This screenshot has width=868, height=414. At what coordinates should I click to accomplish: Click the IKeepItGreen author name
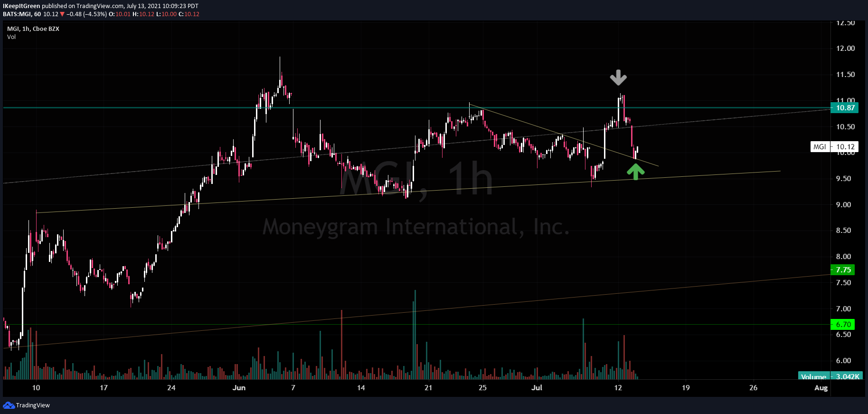point(21,6)
